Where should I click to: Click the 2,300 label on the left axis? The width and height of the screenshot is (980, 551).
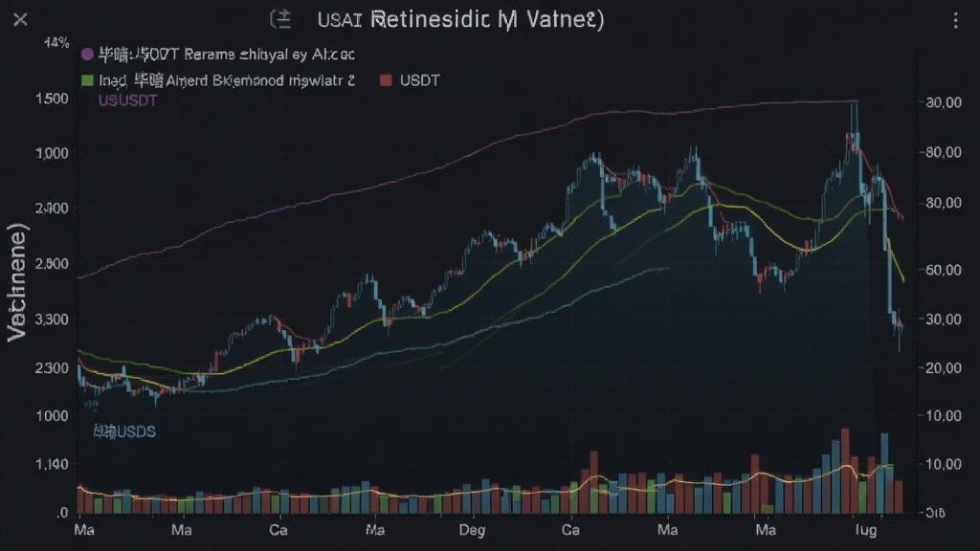coord(53,368)
